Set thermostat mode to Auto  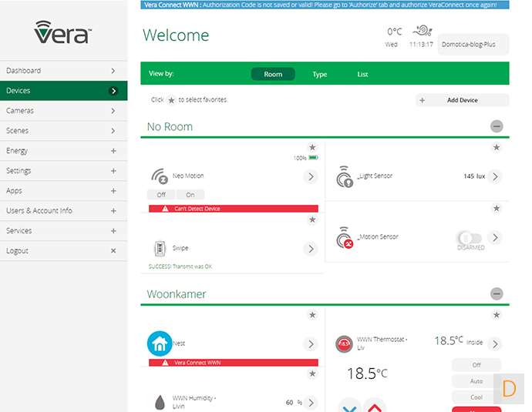coord(476,381)
